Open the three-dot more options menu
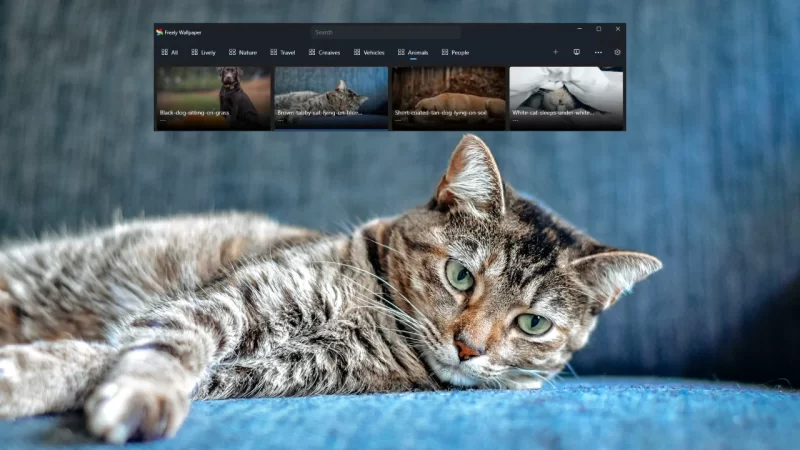This screenshot has width=800, height=450. point(598,52)
